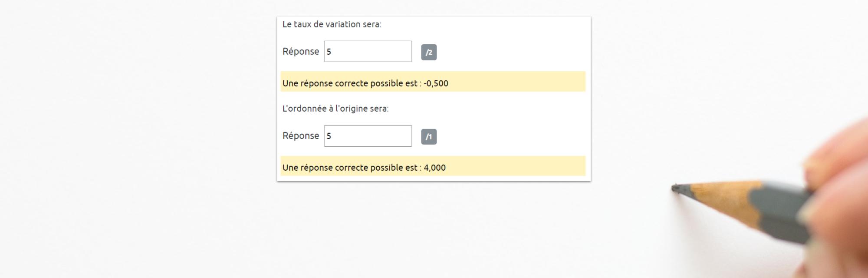This screenshot has height=278, width=868.
Task: Focus the taux de variation answer field
Action: click(368, 52)
